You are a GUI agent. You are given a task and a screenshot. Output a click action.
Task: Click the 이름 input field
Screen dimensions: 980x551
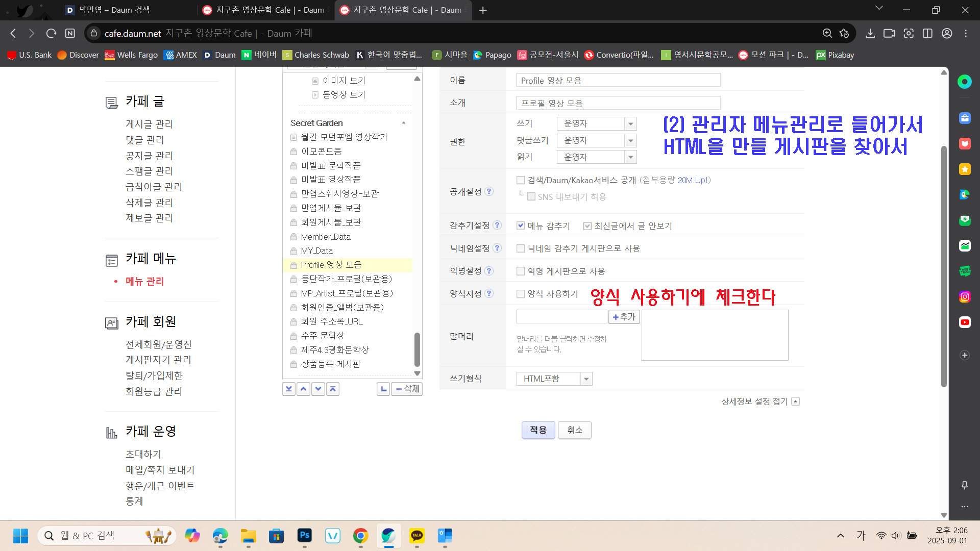coord(618,80)
